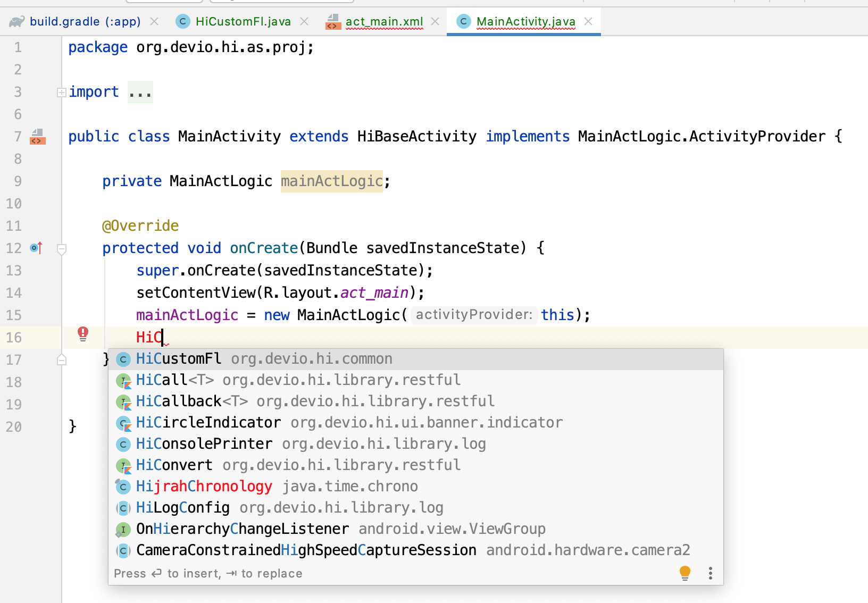868x603 pixels.
Task: Click the XML layout icon on act_main.xml tab
Action: tap(333, 22)
